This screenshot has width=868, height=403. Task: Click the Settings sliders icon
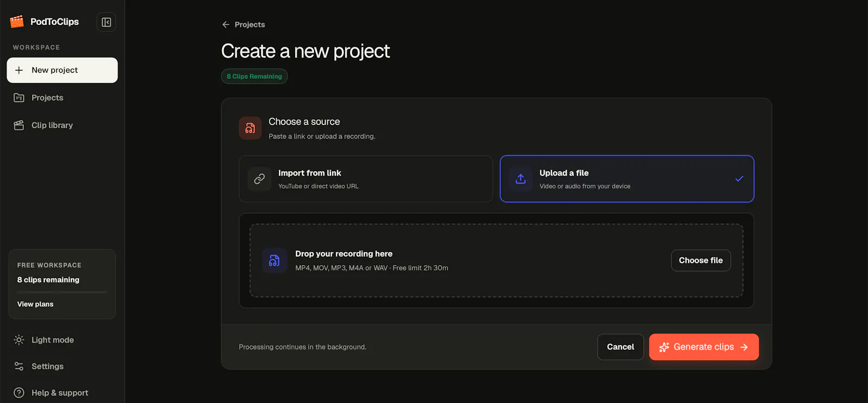point(19,367)
